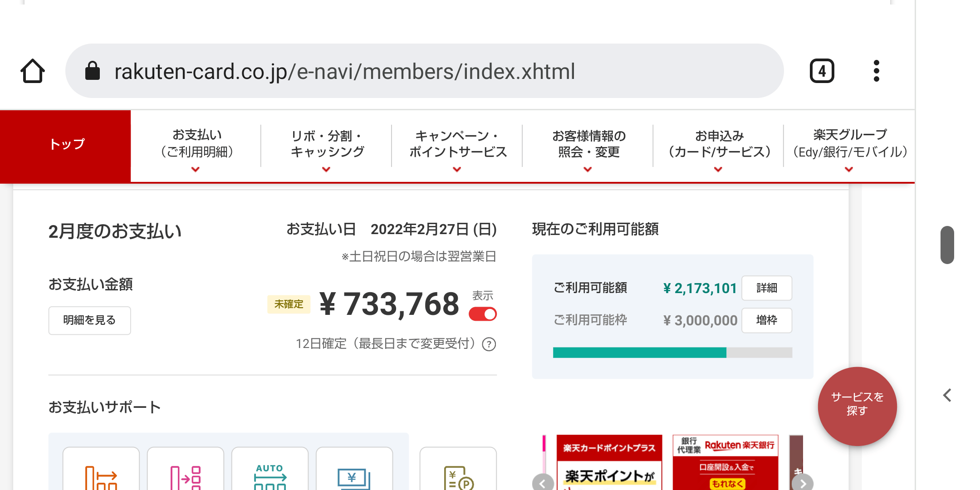Click the page address bar URL

(x=345, y=71)
